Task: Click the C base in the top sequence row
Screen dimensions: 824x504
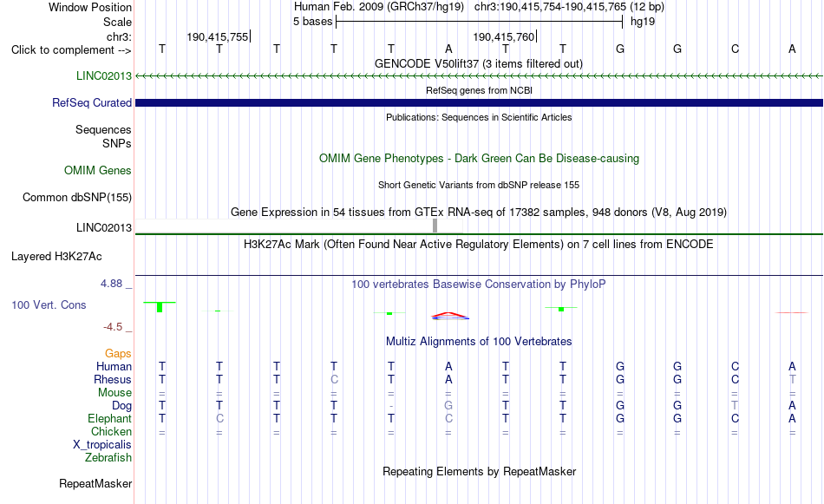Action: (x=735, y=49)
